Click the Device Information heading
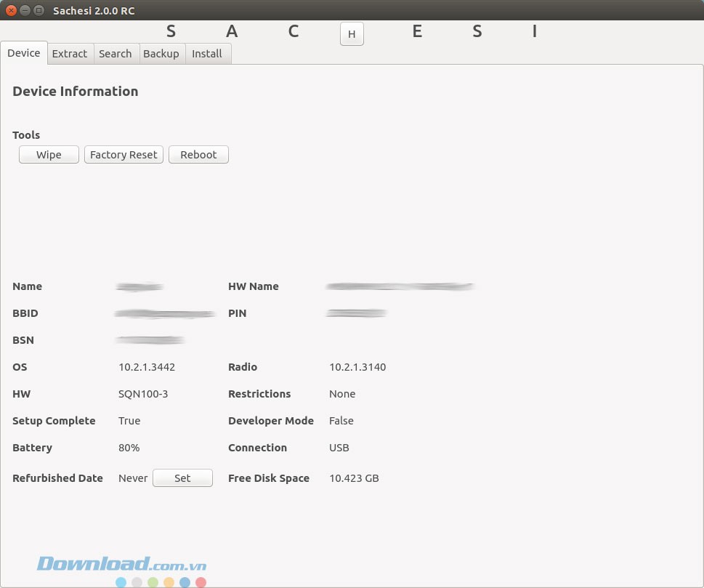The width and height of the screenshot is (704, 588). coord(76,92)
